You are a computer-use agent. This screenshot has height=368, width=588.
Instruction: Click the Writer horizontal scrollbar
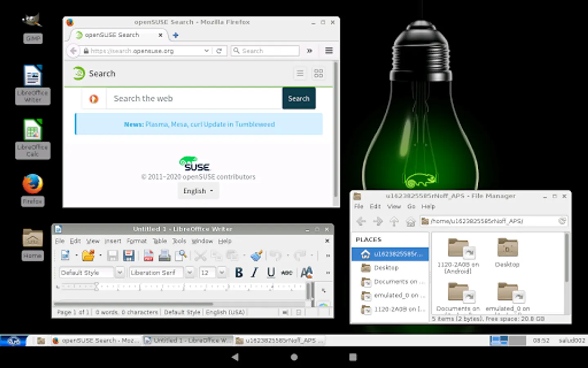coord(133,304)
